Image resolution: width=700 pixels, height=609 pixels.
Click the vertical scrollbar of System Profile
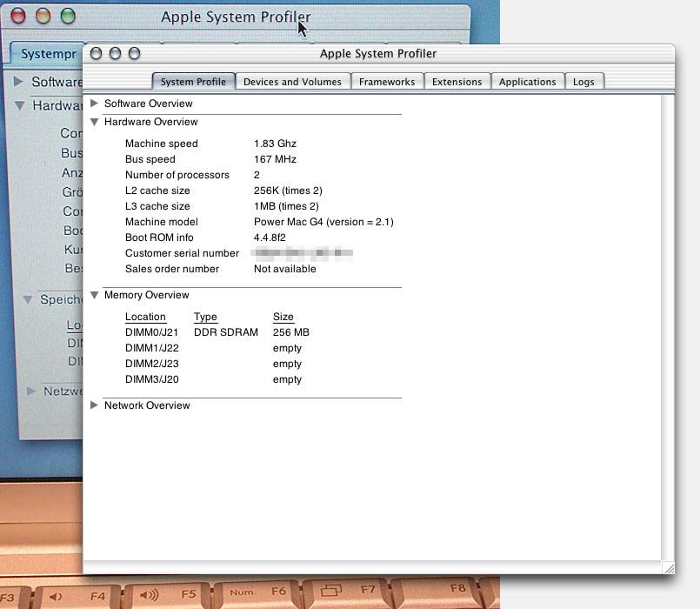[x=668, y=327]
